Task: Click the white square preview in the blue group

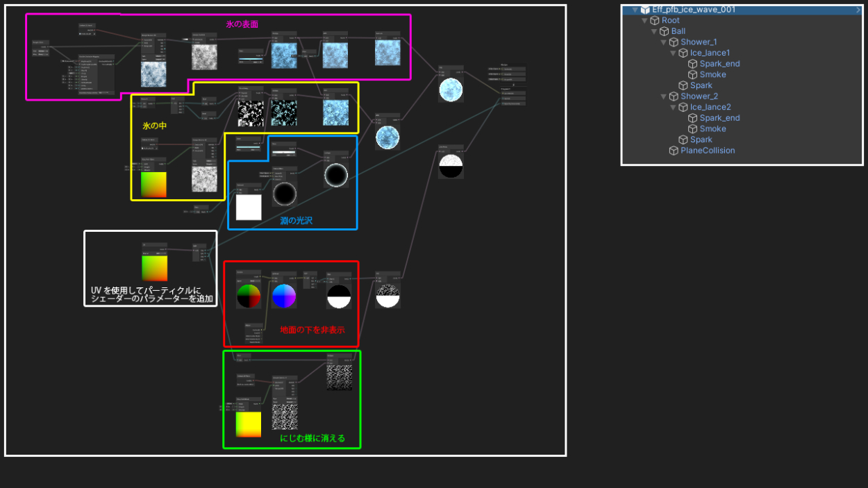Action: point(249,207)
